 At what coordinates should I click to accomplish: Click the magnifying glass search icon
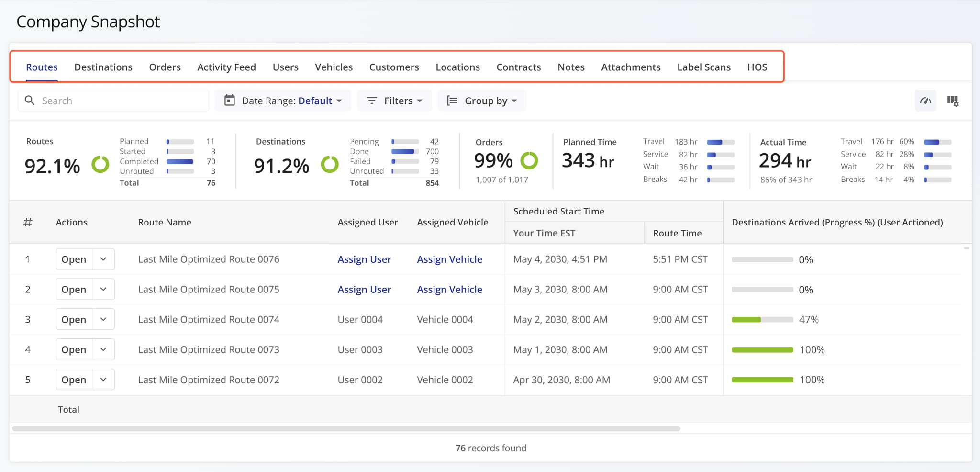point(30,101)
